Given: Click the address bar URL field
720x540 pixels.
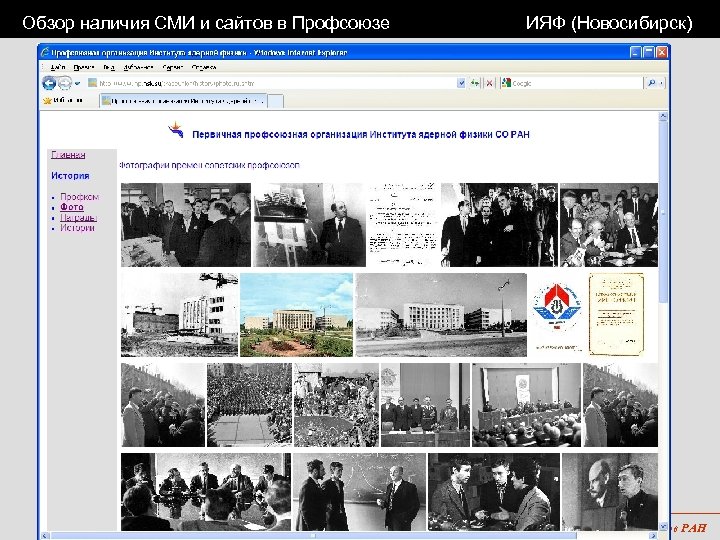Looking at the screenshot, I should tap(271, 83).
